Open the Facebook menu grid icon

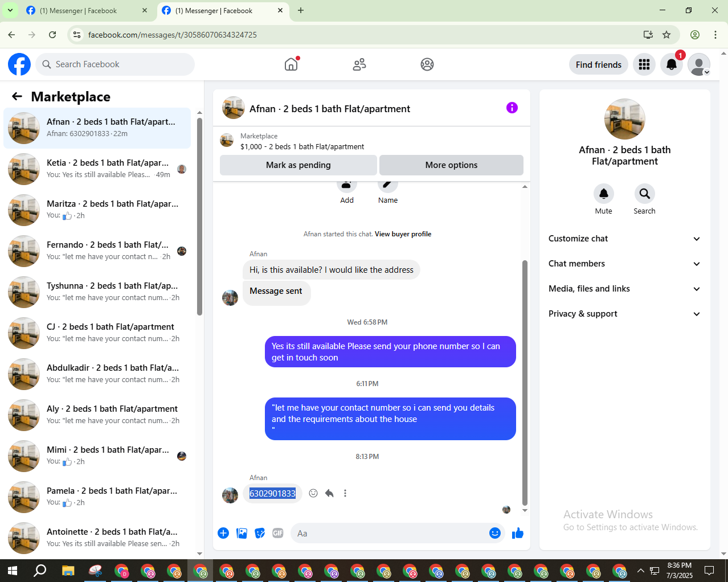coord(644,64)
